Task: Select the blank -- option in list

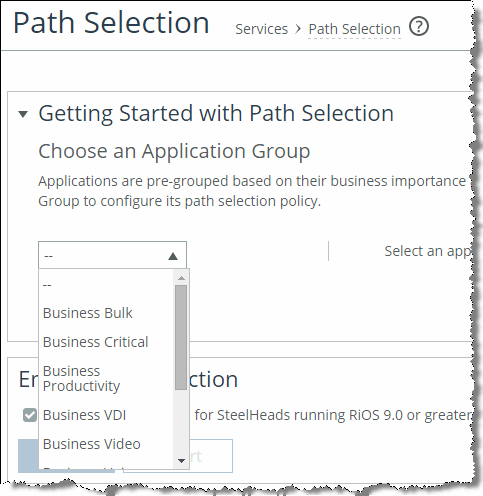Action: coord(47,285)
